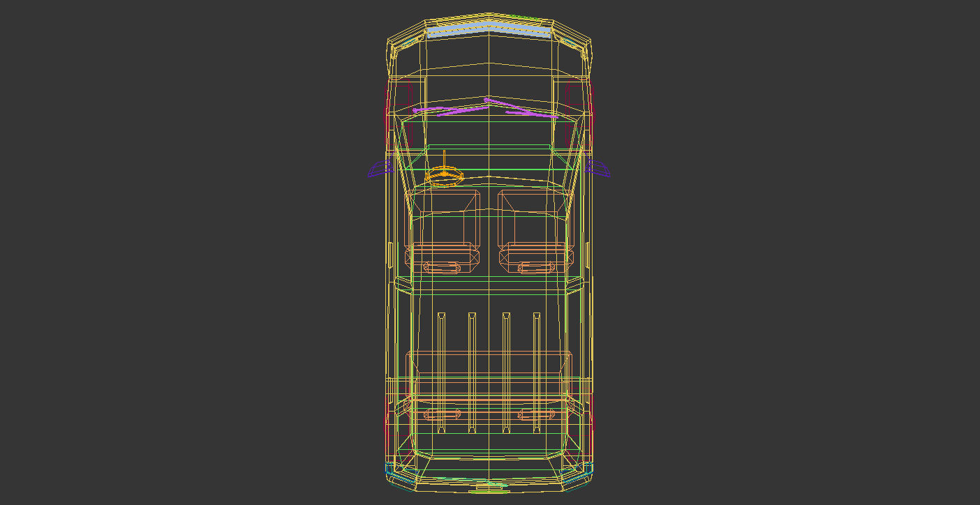Select the front seat without steering wheel
This screenshot has height=505, width=980.
click(x=535, y=232)
